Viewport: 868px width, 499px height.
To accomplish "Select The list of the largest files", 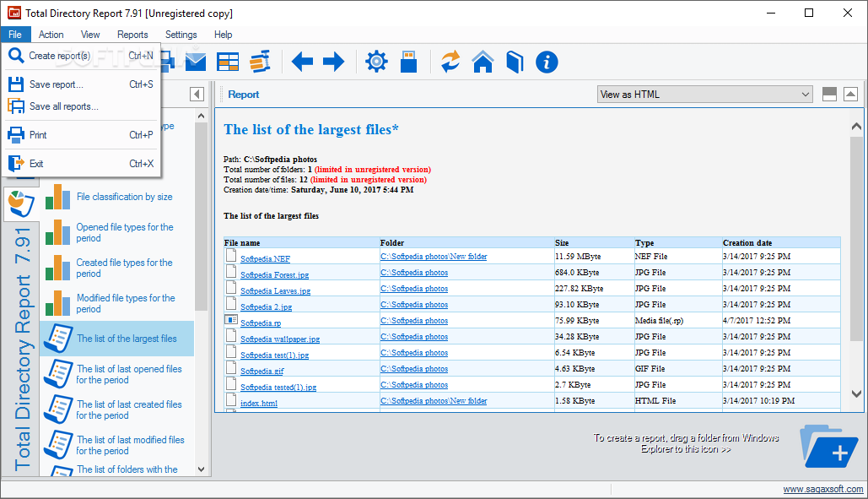I will coord(116,339).
